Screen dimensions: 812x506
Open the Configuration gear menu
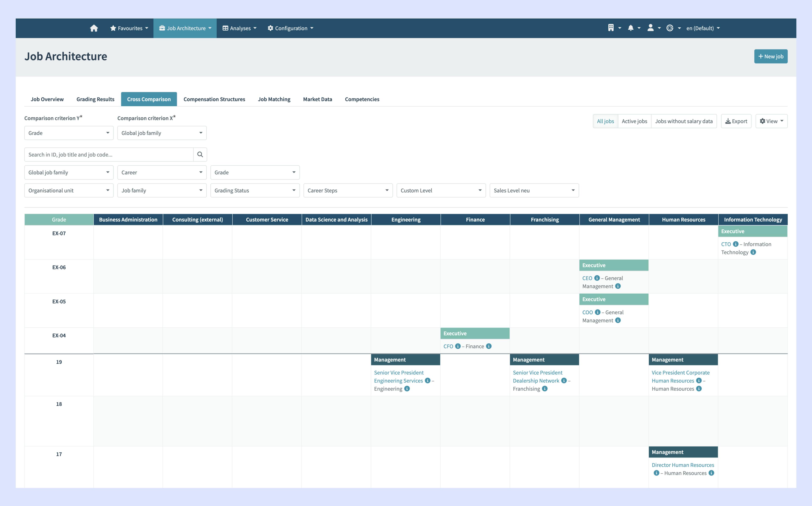click(x=290, y=28)
